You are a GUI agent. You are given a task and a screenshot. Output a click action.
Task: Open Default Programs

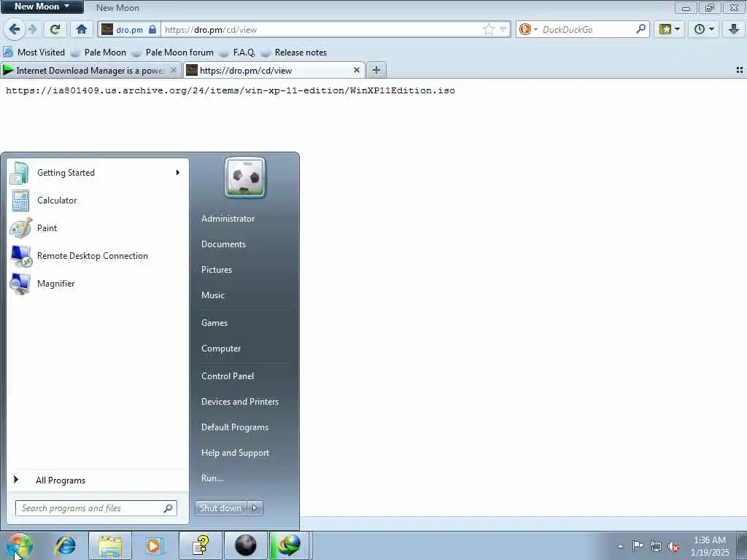point(235,427)
